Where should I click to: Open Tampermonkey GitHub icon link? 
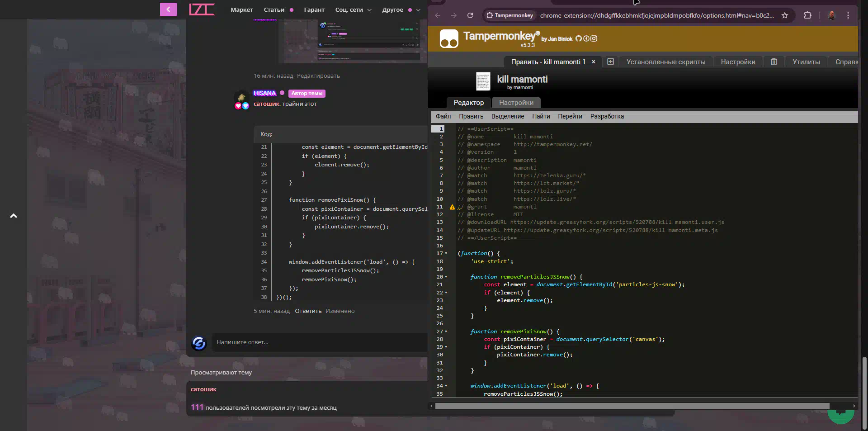[x=579, y=38]
